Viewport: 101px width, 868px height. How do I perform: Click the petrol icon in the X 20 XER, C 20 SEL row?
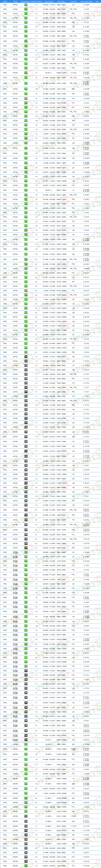coord(26,259)
